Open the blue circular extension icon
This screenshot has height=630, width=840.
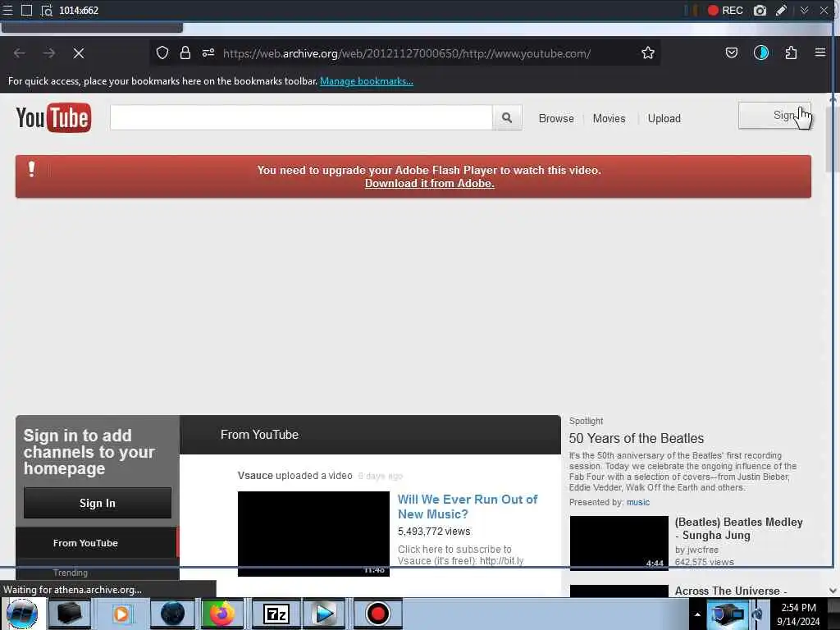[760, 52]
